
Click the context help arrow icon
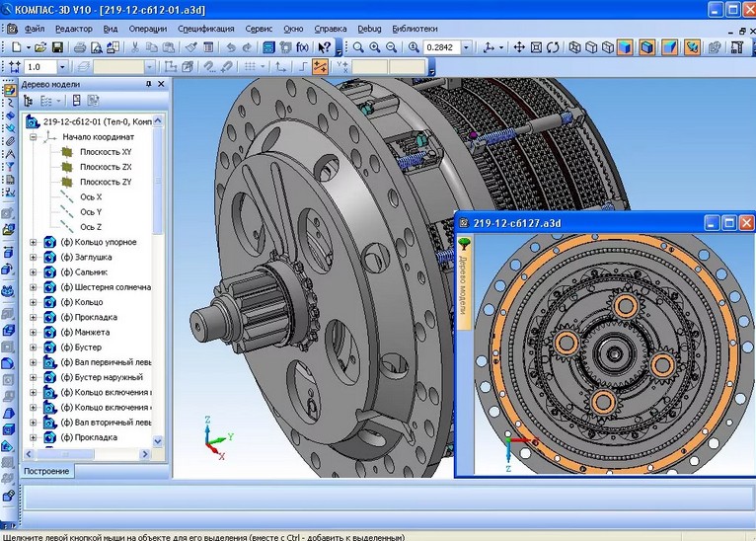click(x=325, y=47)
